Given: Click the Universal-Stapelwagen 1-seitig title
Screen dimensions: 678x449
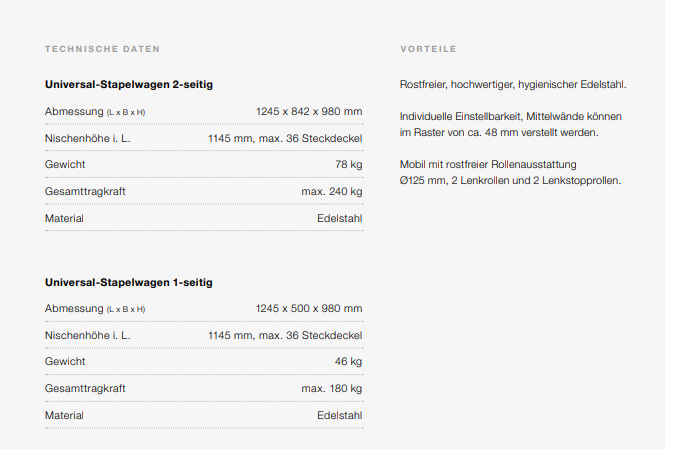Looking at the screenshot, I should (x=129, y=282).
